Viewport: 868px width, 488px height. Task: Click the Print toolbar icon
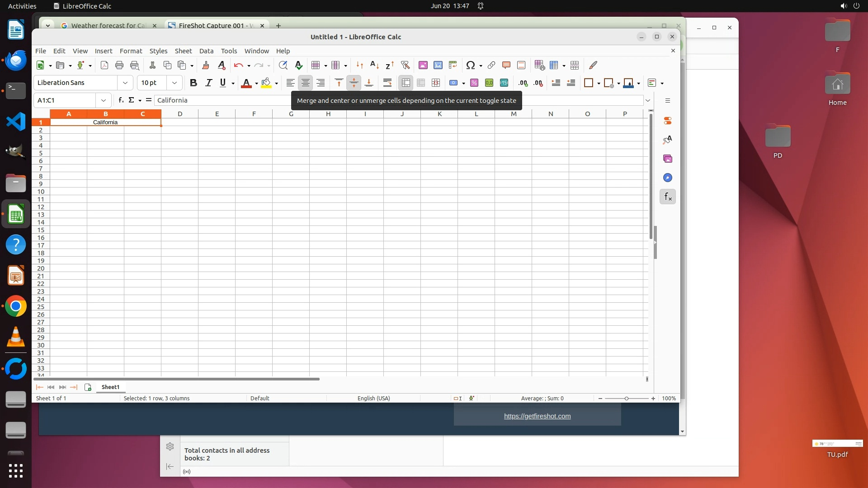click(119, 65)
